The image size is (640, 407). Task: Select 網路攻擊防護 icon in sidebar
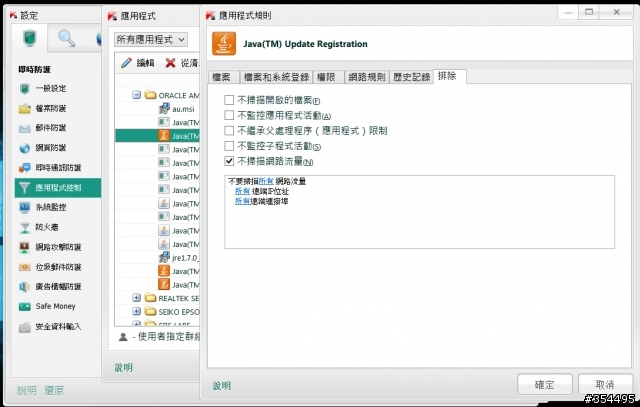[24, 247]
